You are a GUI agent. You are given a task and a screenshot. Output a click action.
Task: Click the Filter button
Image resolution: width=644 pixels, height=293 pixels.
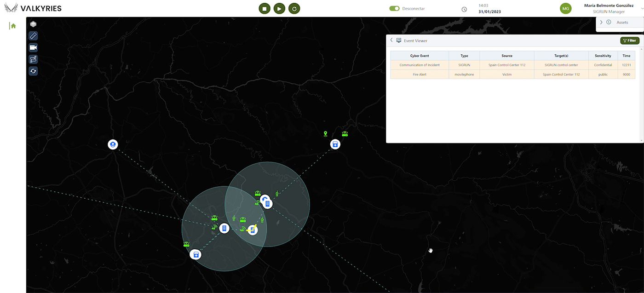tap(629, 40)
